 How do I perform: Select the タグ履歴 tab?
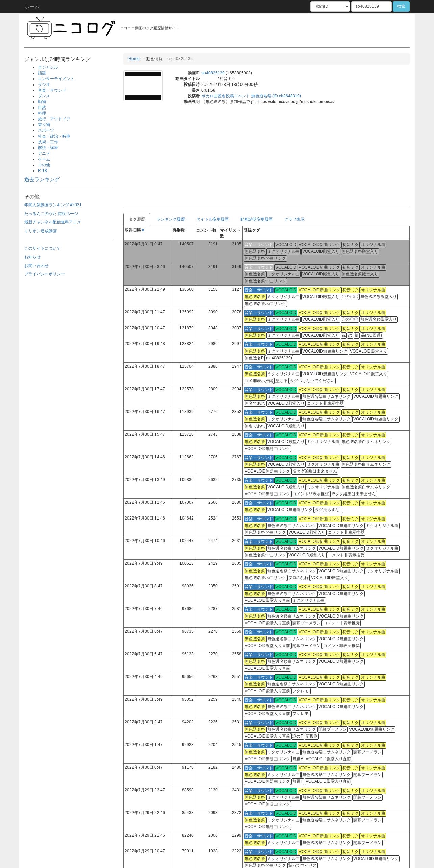pyautogui.click(x=137, y=219)
